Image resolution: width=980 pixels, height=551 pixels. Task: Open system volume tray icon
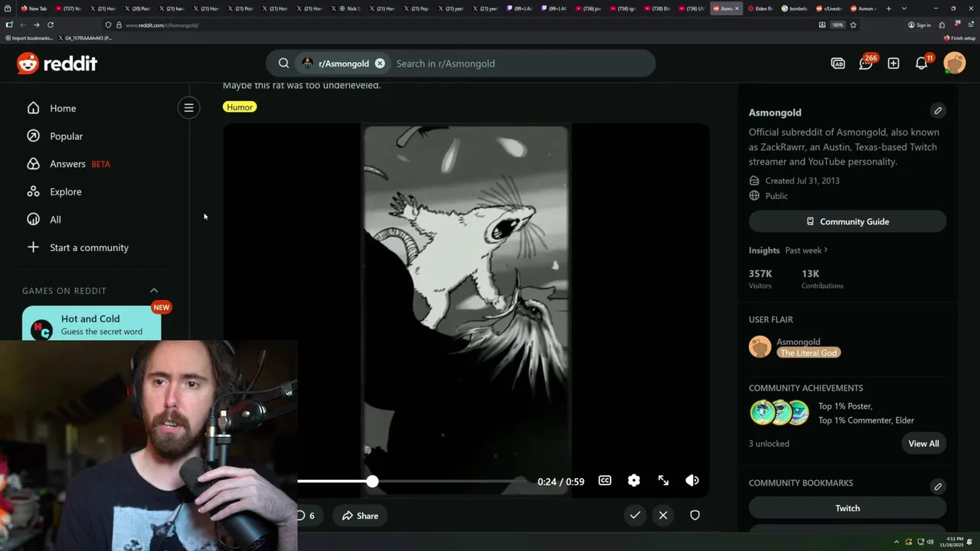pyautogui.click(x=930, y=542)
